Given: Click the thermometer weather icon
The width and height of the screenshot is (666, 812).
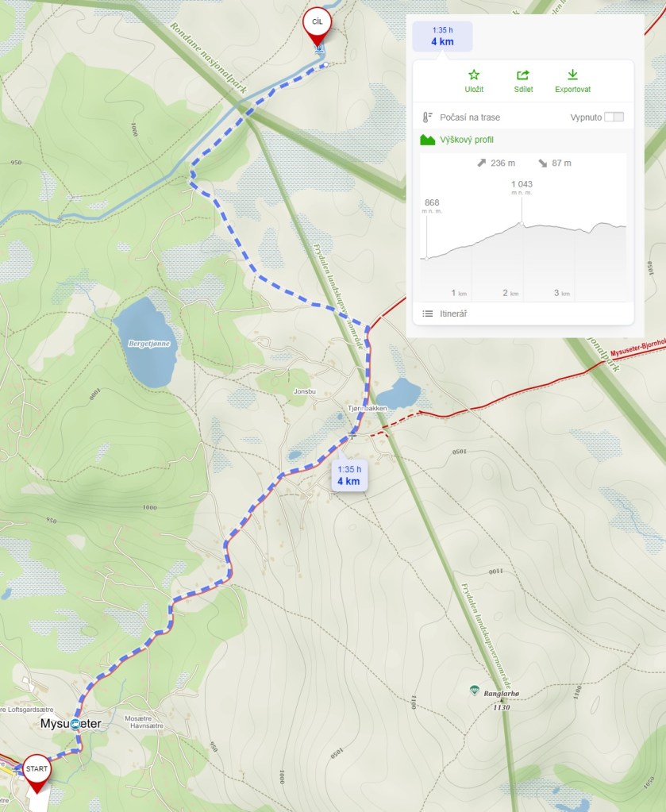Looking at the screenshot, I should [427, 117].
